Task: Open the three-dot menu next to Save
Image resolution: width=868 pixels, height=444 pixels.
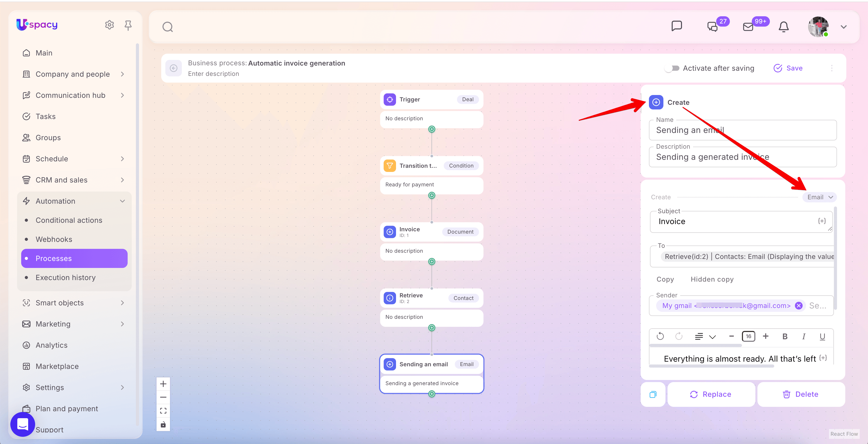Action: coord(831,68)
